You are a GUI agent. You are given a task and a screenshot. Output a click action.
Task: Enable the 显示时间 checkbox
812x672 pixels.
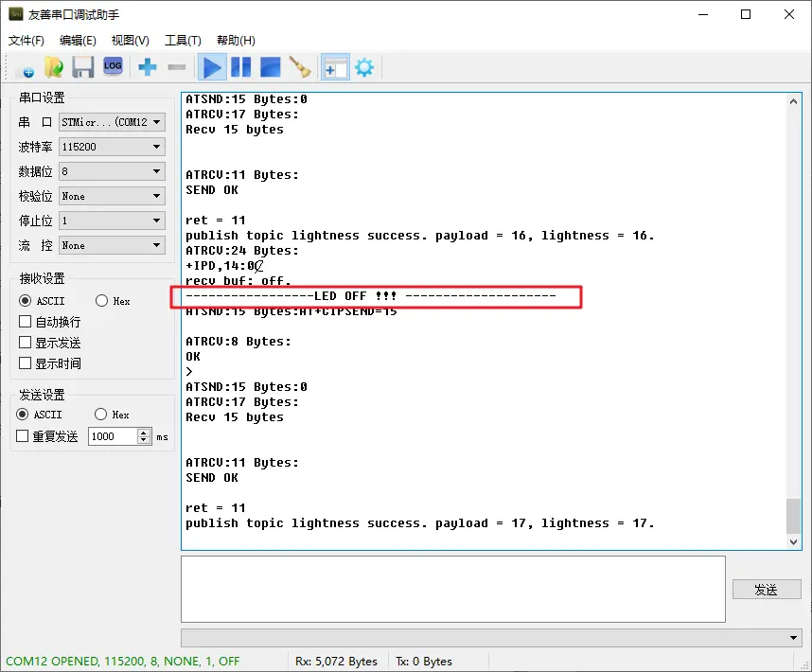pos(25,363)
